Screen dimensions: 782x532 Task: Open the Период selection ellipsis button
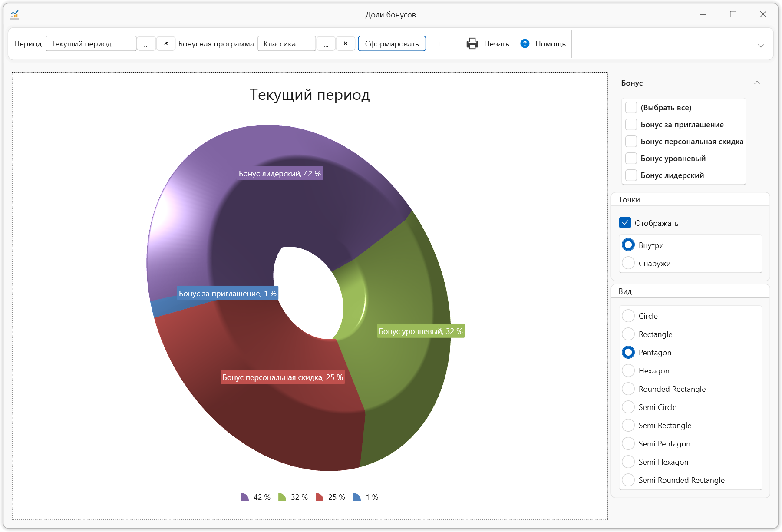pos(147,44)
